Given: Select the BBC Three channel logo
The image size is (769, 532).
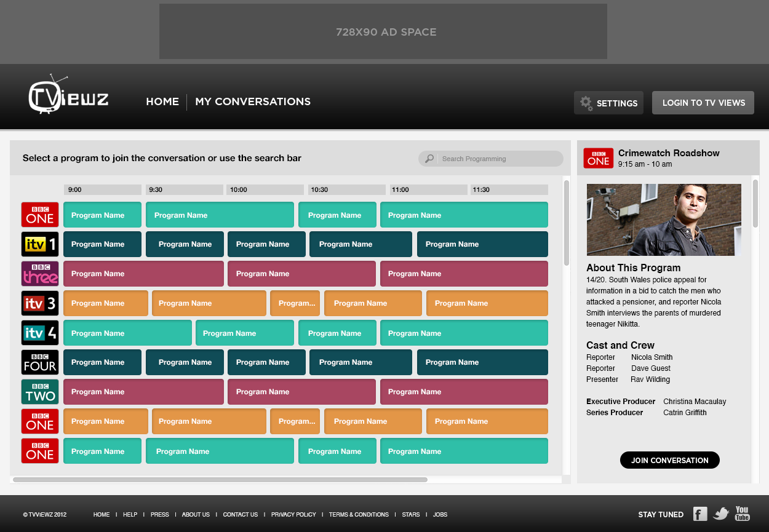Looking at the screenshot, I should (40, 274).
